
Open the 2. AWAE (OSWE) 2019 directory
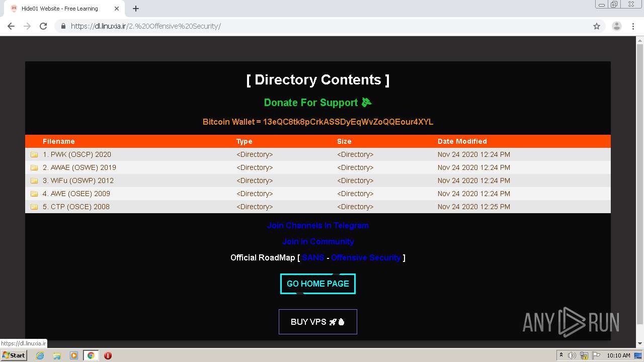pos(79,167)
